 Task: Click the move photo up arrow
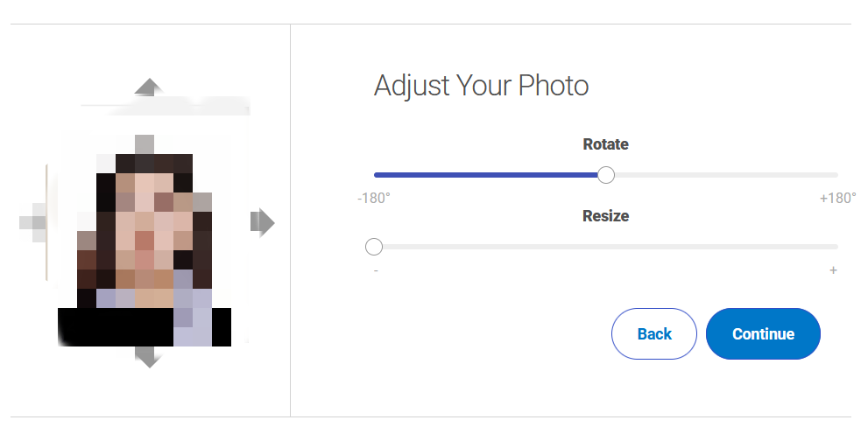(149, 87)
